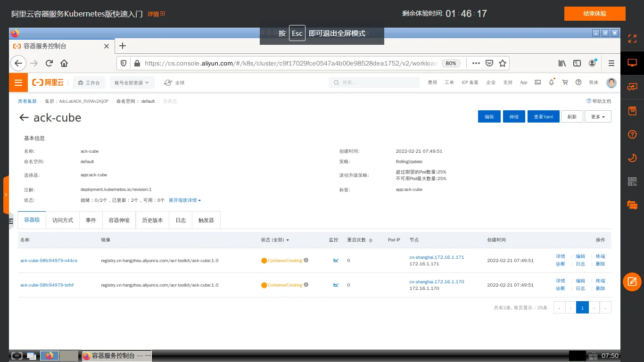Open pod link ack-cube-58fc94979-n44cs
Image resolution: width=644 pixels, height=362 pixels.
coord(49,260)
